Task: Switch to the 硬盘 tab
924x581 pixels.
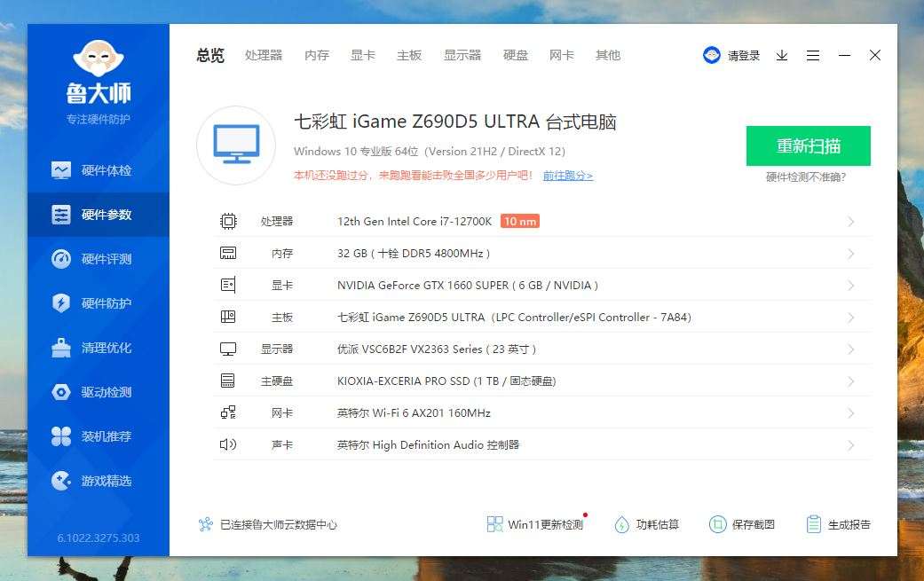Action: pos(516,55)
